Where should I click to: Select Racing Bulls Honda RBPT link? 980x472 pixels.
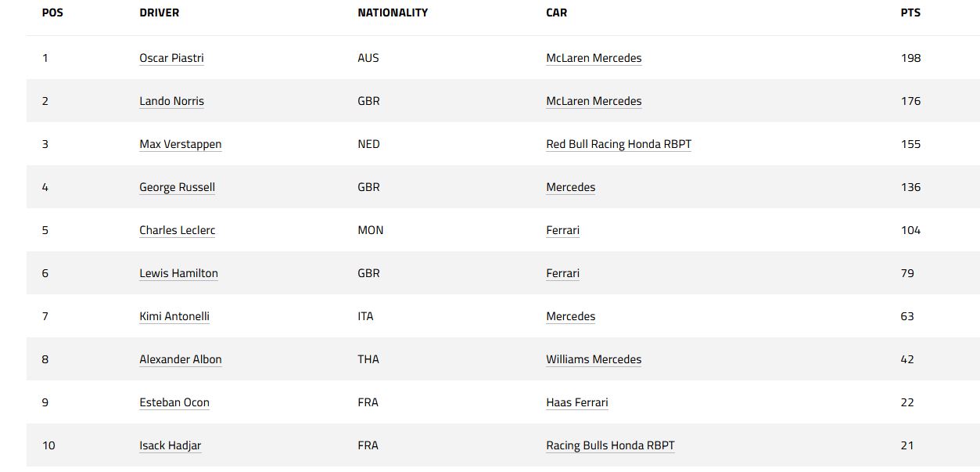[610, 445]
